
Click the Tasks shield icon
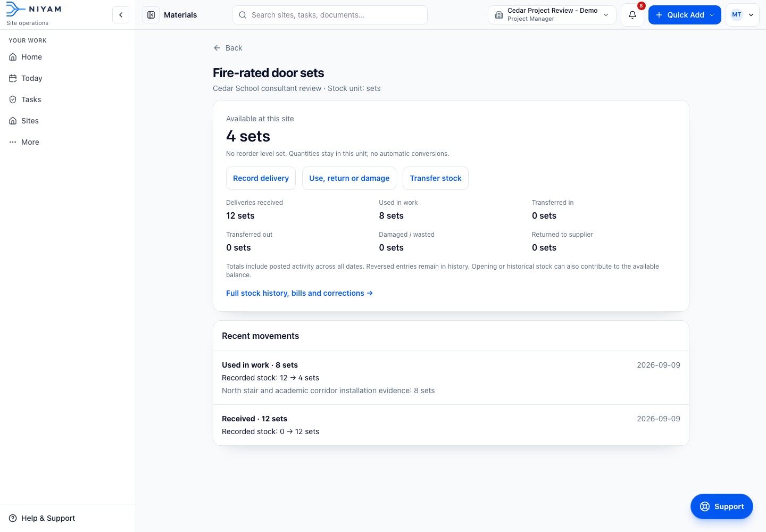point(13,99)
